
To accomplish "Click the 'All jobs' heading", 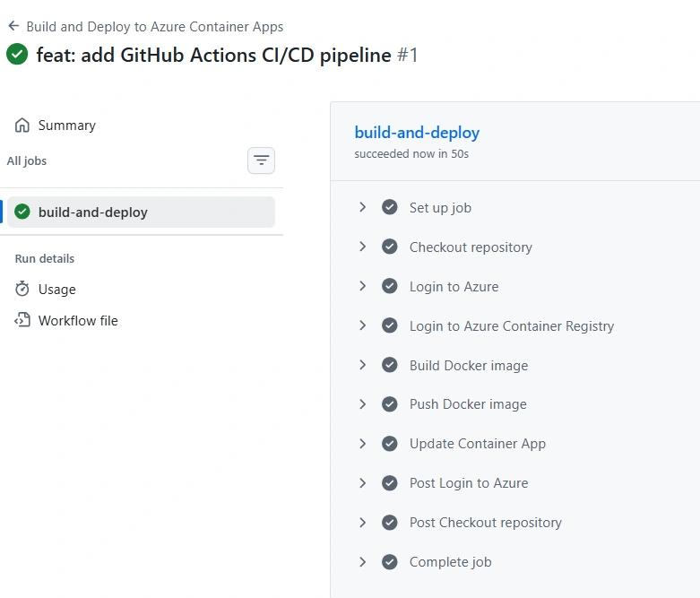I will (27, 160).
